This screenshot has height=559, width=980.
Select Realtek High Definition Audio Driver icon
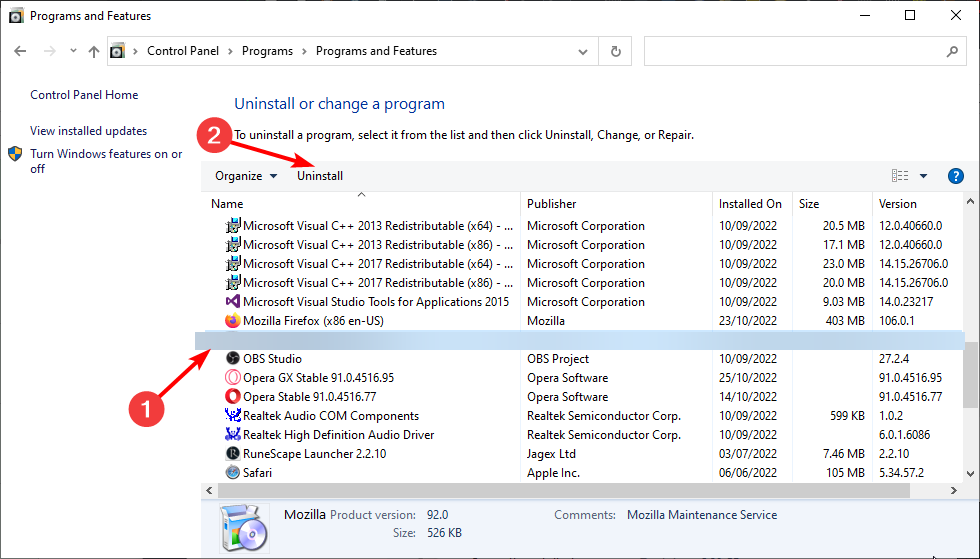point(232,435)
